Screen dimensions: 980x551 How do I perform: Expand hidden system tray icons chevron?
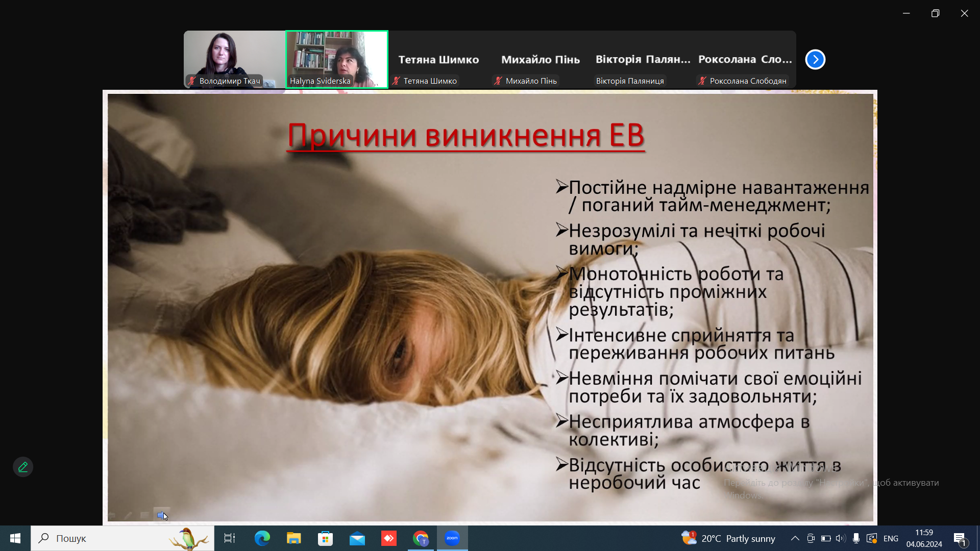(x=795, y=538)
